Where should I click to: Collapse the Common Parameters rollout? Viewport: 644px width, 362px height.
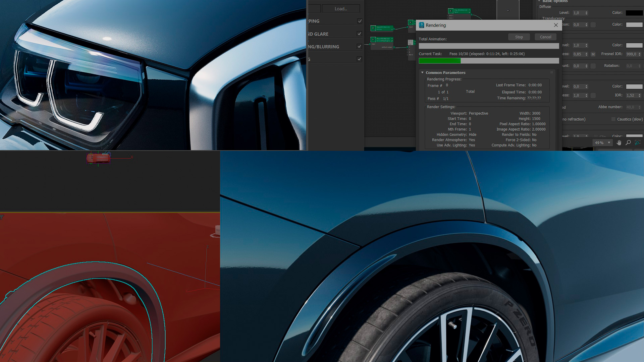click(x=422, y=72)
